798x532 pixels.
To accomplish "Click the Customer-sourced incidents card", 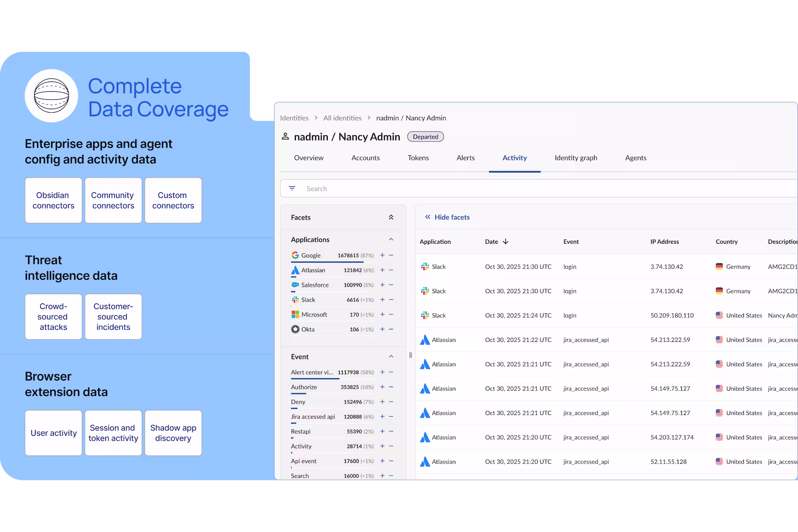I will 113,317.
